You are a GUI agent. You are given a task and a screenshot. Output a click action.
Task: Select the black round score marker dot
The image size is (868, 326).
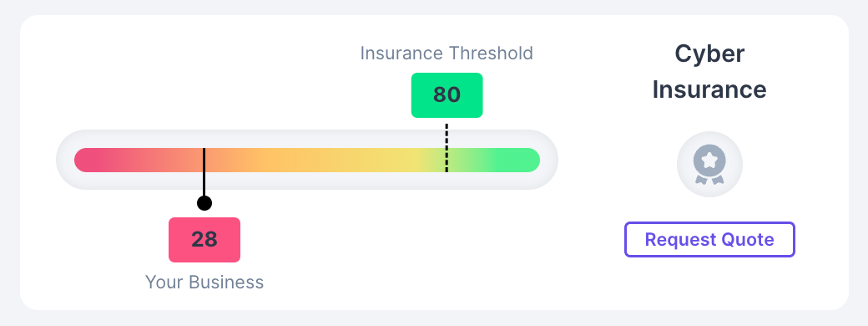[x=204, y=203]
